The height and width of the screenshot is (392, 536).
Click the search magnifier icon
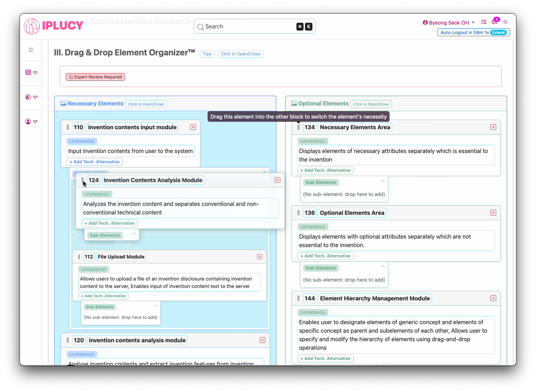pos(200,27)
